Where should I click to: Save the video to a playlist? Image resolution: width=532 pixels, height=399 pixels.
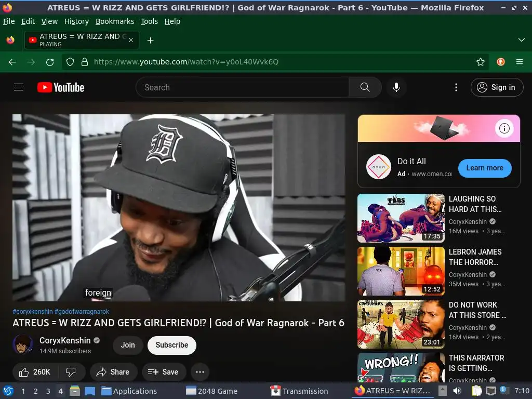point(164,372)
